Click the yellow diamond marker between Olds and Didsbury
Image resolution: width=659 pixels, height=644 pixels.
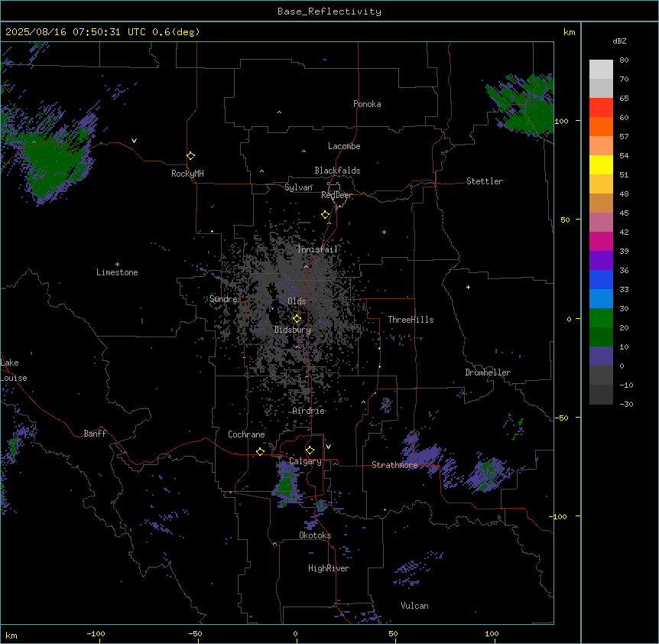tap(297, 319)
